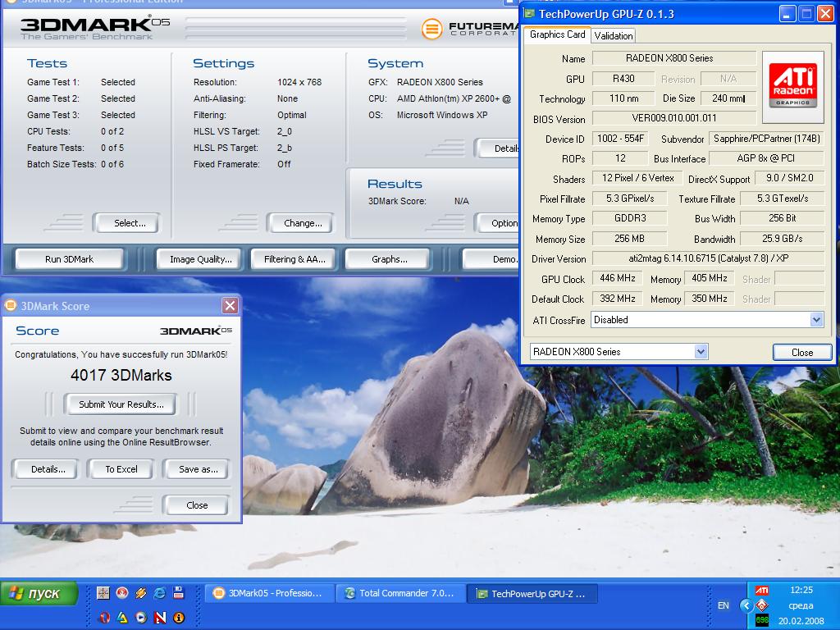Open the blue media player Quick Launch icon
This screenshot has width=840, height=630.
pos(141,618)
